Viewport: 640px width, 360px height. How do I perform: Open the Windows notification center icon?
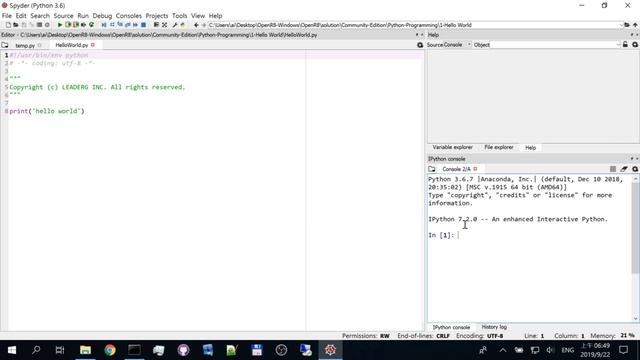click(x=623, y=350)
